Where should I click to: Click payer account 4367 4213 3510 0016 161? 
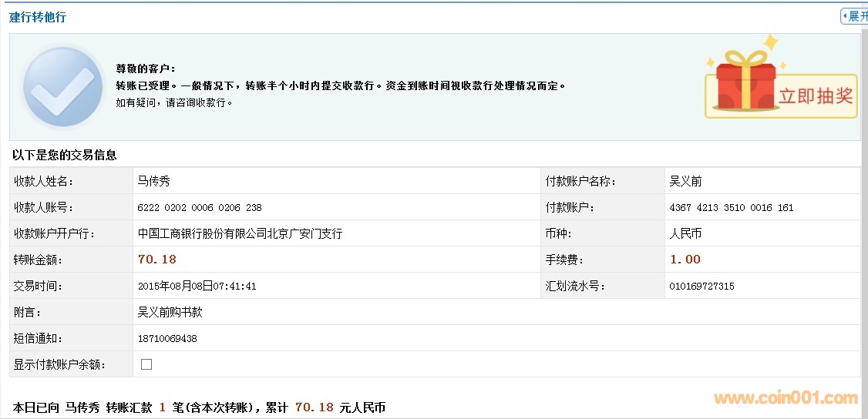coord(732,208)
